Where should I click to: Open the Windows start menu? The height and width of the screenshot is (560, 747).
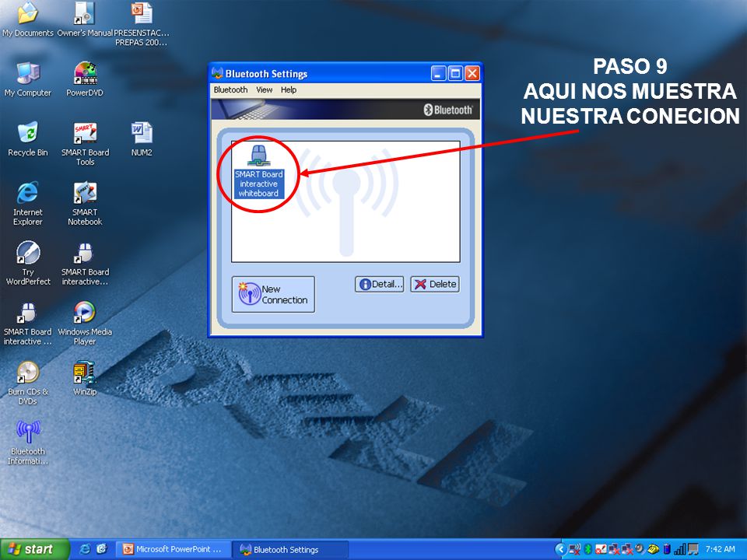click(x=34, y=550)
